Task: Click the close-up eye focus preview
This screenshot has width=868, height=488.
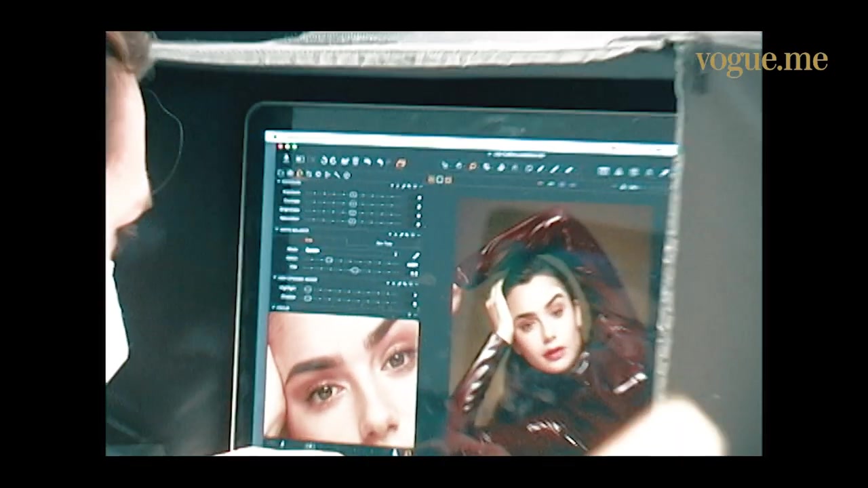Action: coord(341,378)
